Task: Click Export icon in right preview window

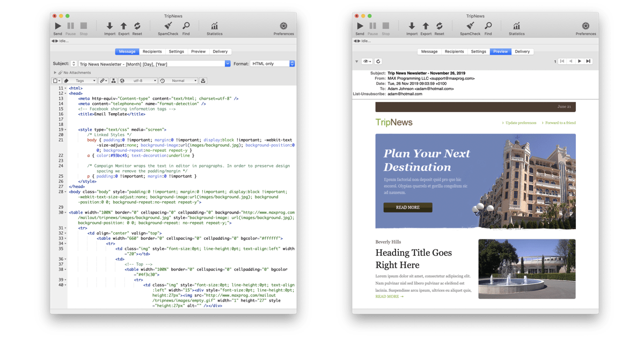Action: click(x=426, y=26)
